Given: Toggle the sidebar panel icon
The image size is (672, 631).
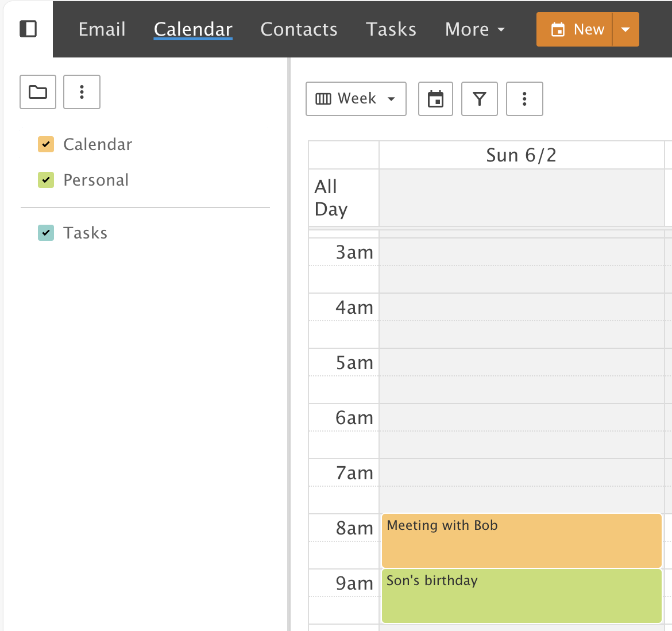Looking at the screenshot, I should (x=28, y=29).
